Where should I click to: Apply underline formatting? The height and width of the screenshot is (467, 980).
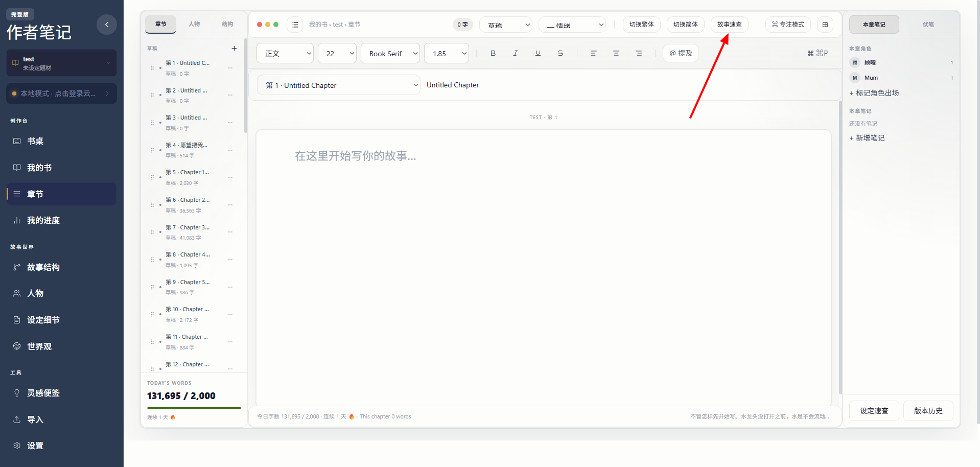tap(538, 53)
